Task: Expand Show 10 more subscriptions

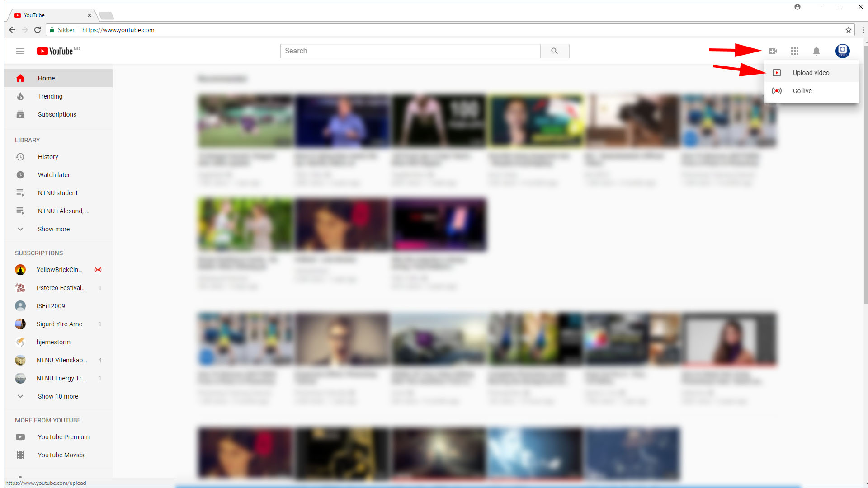Action: click(x=58, y=396)
